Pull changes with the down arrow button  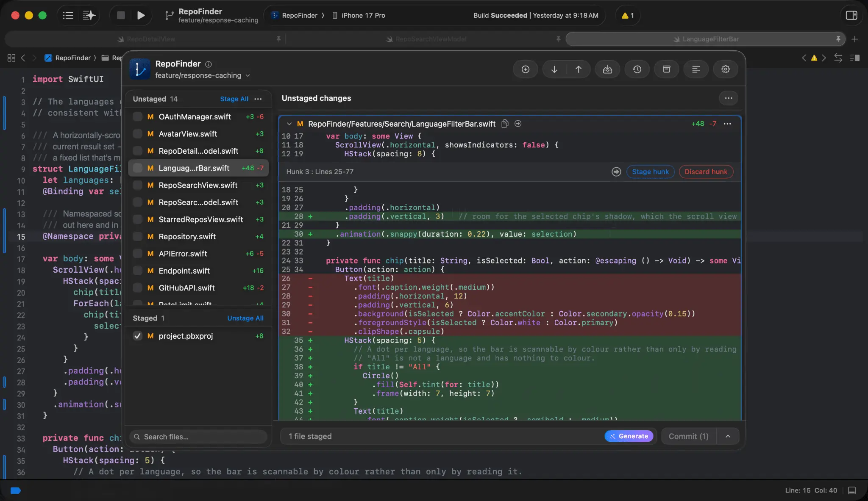554,69
